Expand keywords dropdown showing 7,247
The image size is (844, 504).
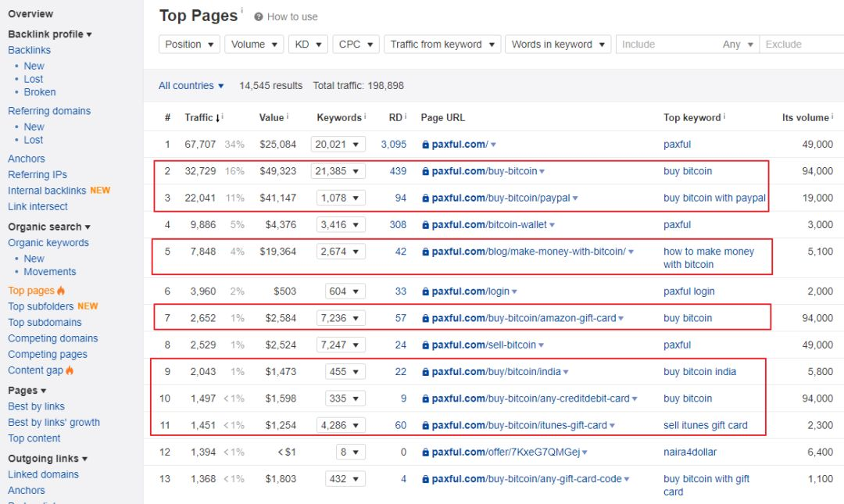coord(341,345)
